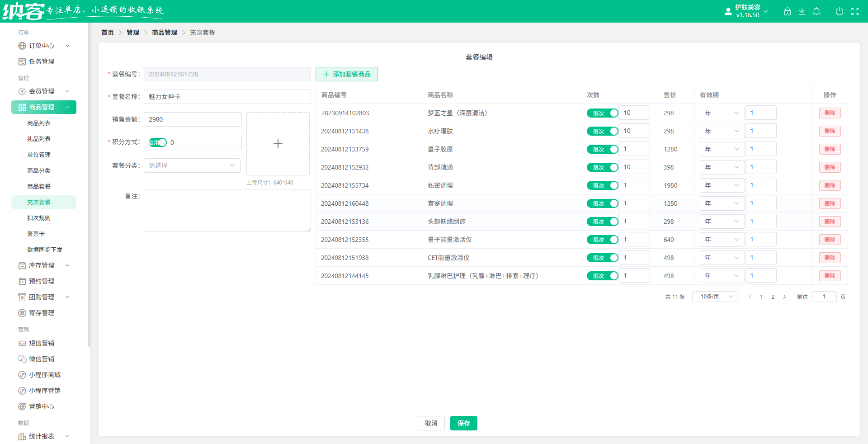This screenshot has width=868, height=444.
Task: Expand 订单中心 menu chevron
Action: click(67, 46)
